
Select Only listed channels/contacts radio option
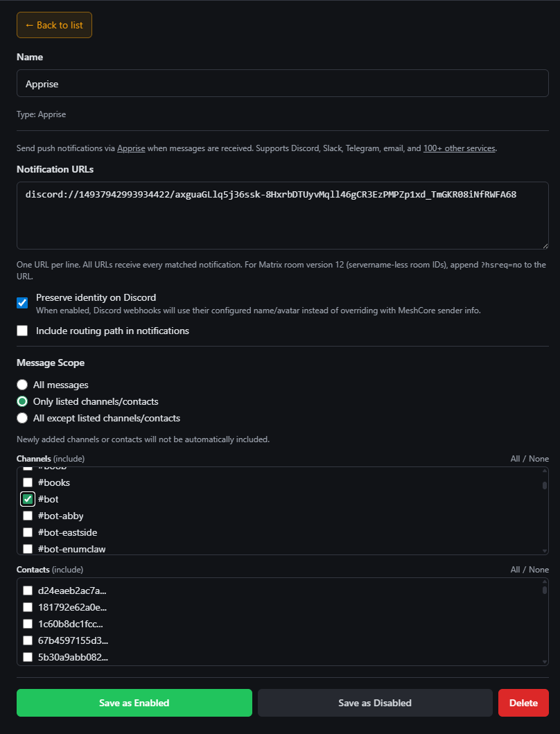22,401
